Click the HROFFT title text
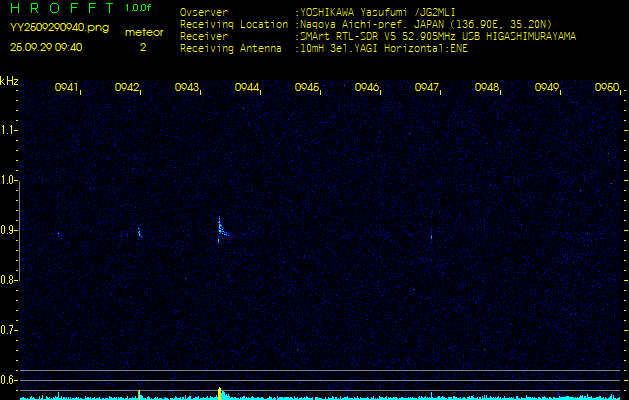Screen dimensions: 629x400 coord(64,8)
